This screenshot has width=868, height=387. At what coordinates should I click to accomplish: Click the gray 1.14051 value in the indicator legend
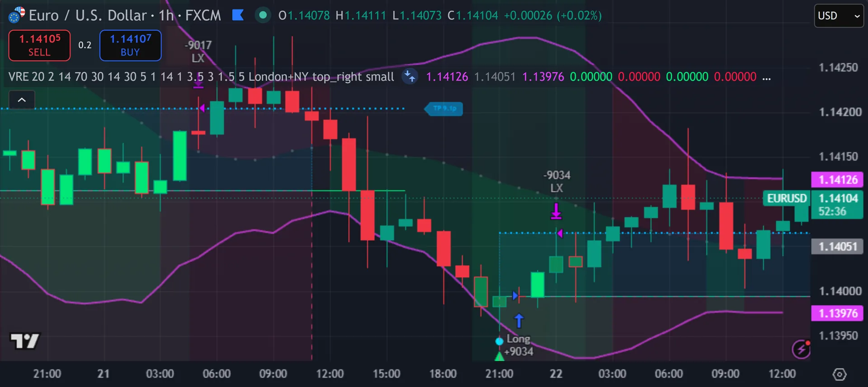(495, 77)
